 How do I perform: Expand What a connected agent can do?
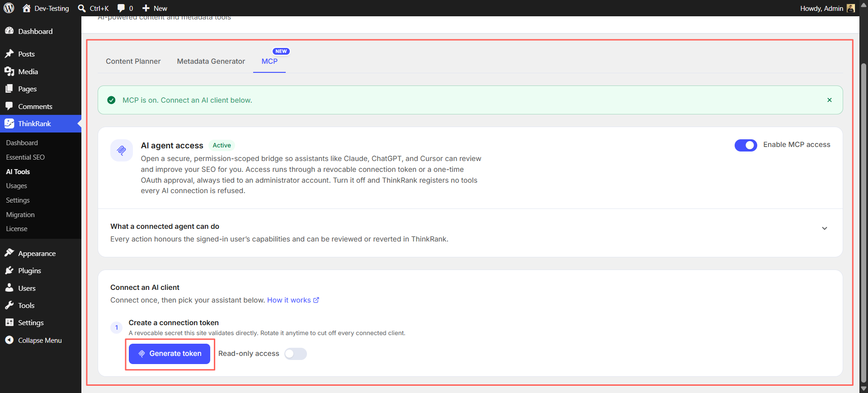click(x=825, y=228)
